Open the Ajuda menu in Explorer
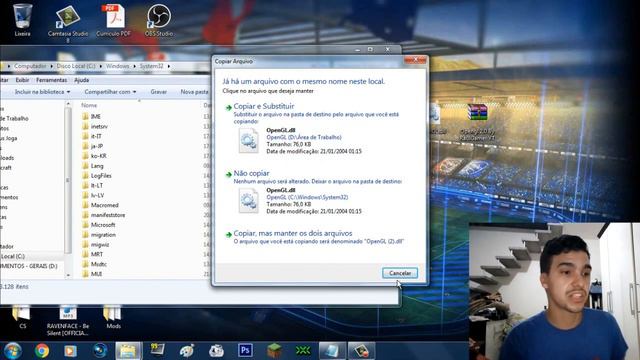 82,80
